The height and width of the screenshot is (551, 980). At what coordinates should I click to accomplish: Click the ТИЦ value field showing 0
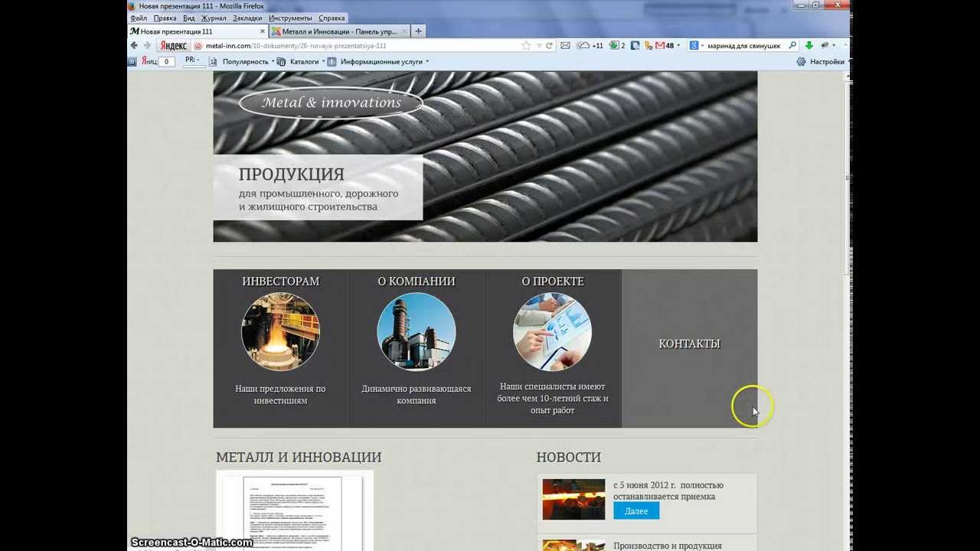[166, 61]
